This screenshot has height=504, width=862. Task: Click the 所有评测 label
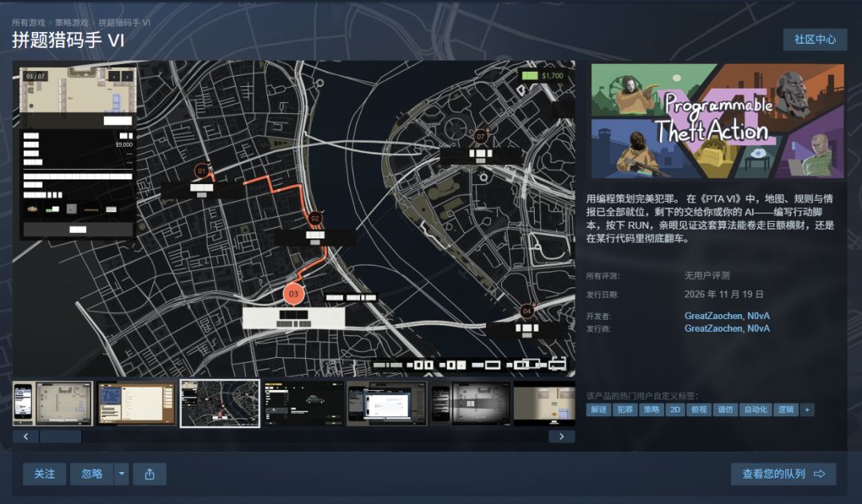click(603, 276)
